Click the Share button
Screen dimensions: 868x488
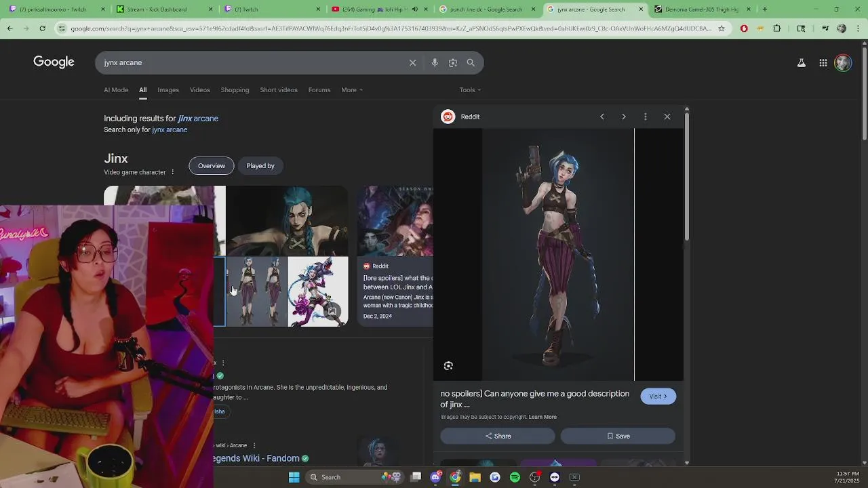pos(498,436)
